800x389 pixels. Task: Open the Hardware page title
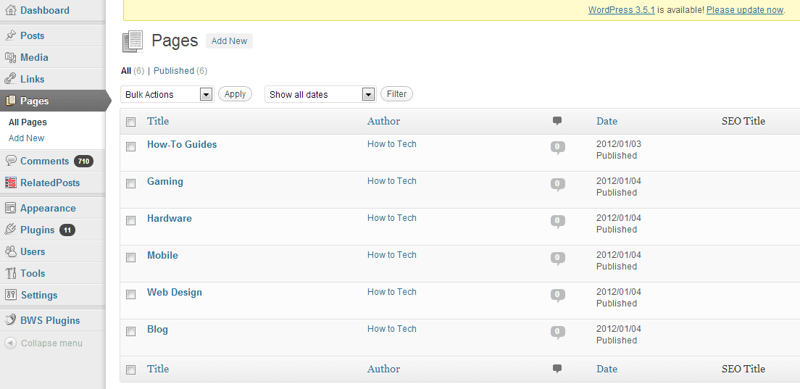(169, 218)
